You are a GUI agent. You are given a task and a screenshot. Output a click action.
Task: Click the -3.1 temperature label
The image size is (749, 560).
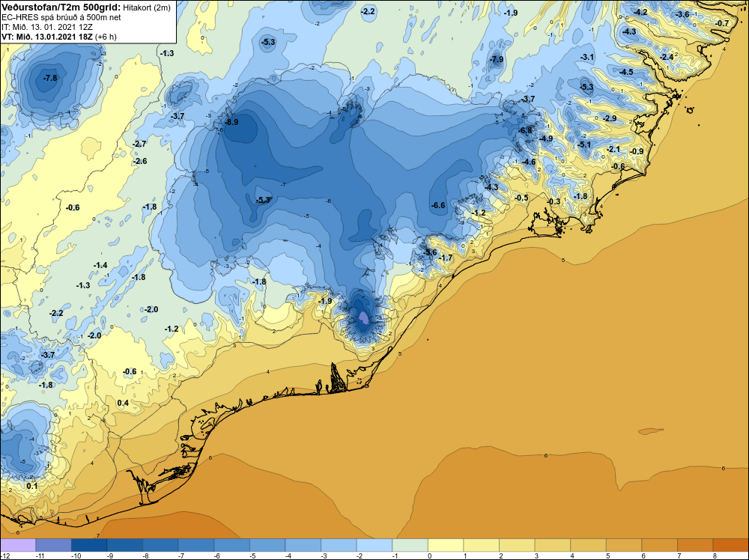pyautogui.click(x=587, y=58)
